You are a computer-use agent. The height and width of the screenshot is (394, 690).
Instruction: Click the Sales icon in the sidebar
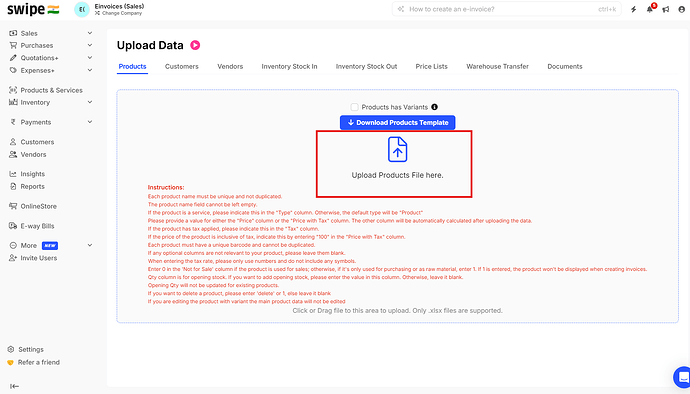coord(13,33)
